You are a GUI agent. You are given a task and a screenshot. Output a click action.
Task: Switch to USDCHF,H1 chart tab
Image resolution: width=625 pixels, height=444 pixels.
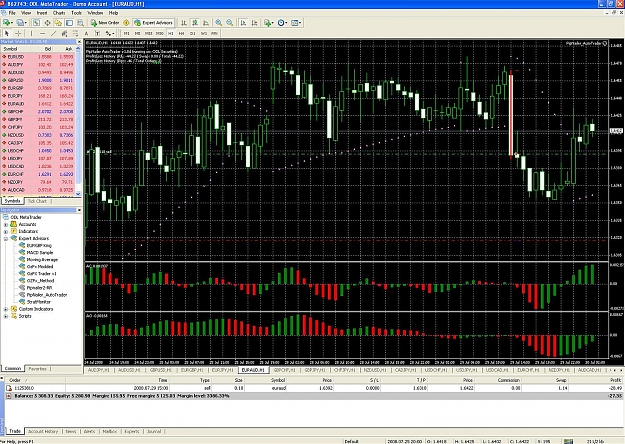435,370
